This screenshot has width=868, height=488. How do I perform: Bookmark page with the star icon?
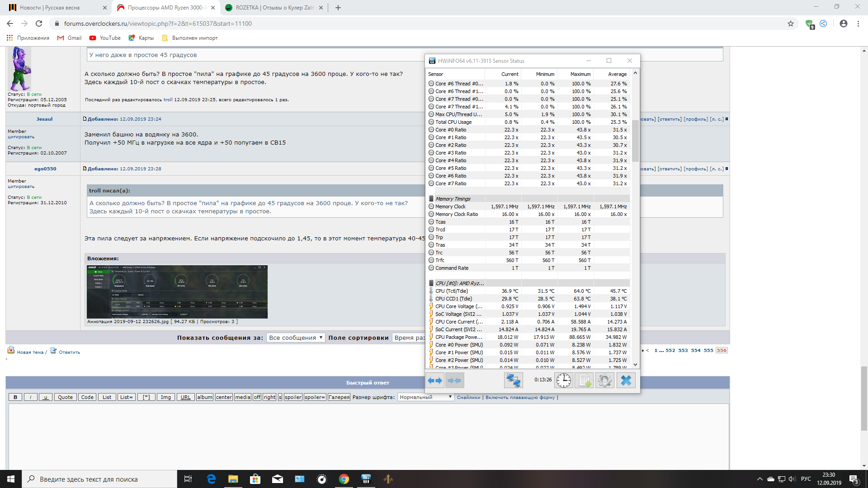tap(791, 23)
